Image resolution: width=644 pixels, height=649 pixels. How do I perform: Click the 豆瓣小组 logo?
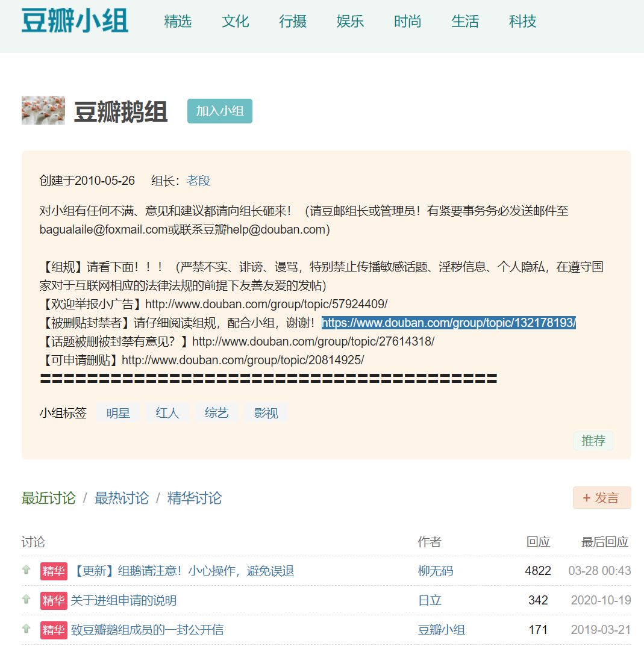[75, 20]
